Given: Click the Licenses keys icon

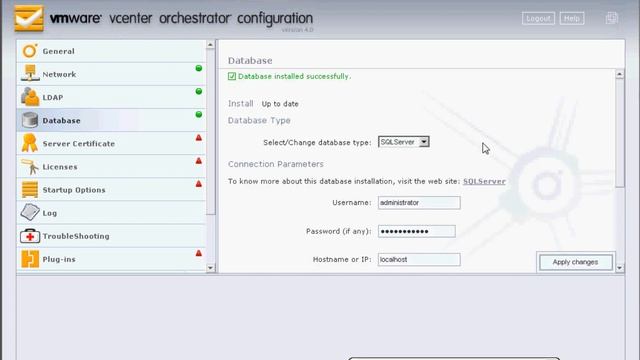Looking at the screenshot, I should coord(30,167).
